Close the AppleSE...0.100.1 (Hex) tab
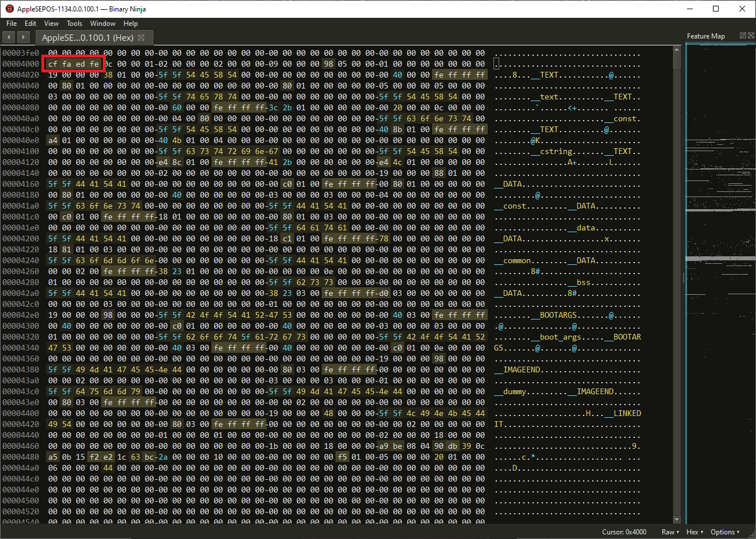This screenshot has width=756, height=539. (x=141, y=37)
